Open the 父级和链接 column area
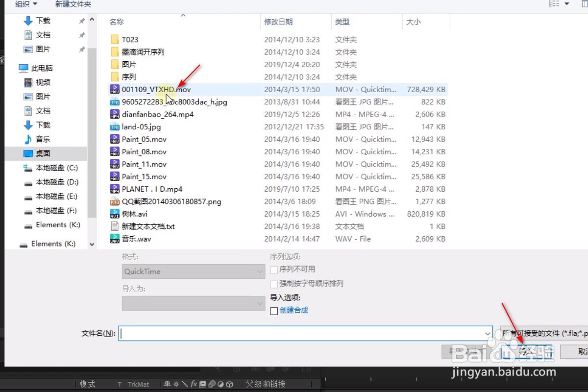588x392 pixels. 265,384
